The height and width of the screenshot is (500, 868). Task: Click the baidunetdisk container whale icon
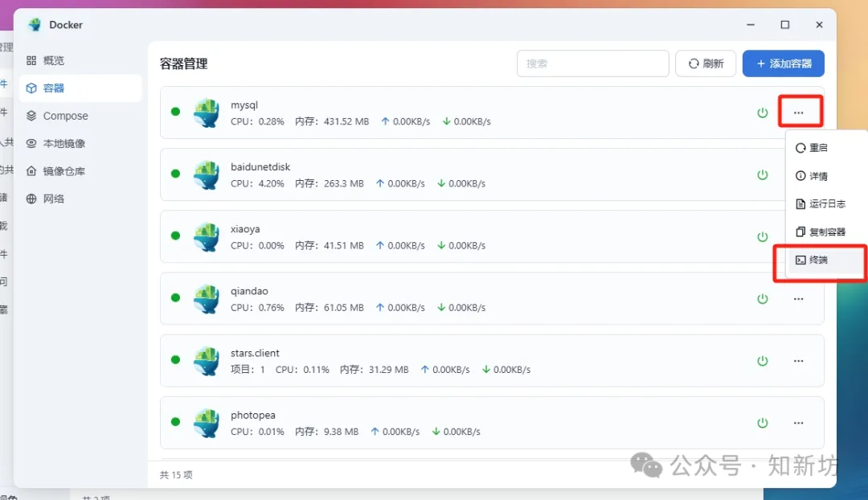coord(207,174)
